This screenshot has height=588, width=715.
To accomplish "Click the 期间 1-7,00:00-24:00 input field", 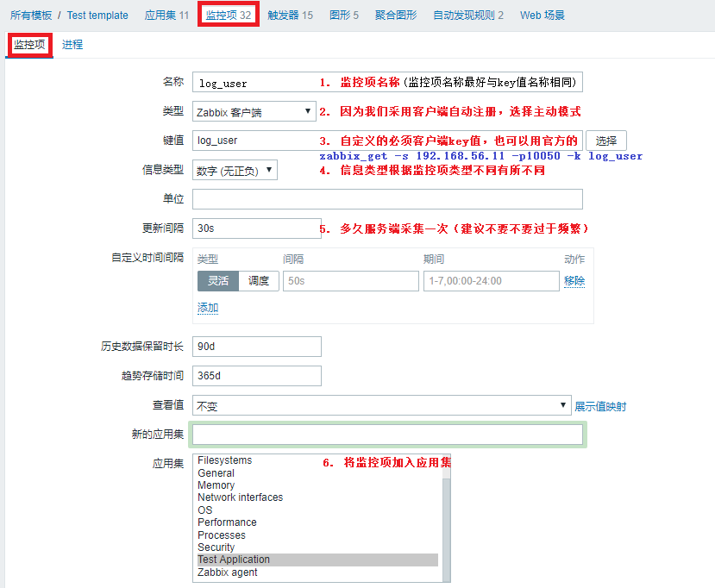I will 491,281.
